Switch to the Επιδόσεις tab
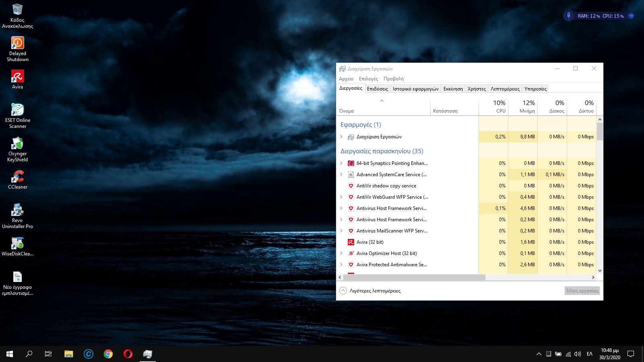 377,89
